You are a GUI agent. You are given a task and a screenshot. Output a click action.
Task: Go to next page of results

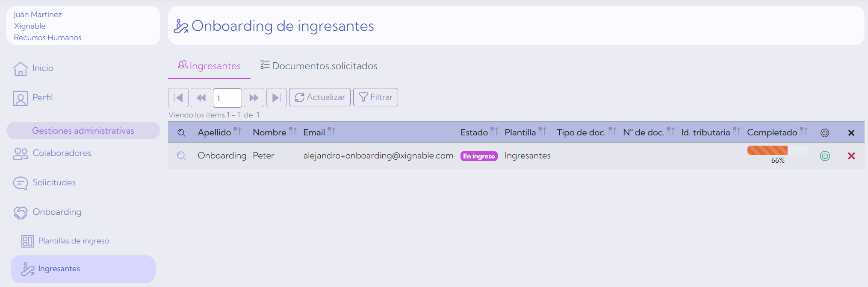[254, 97]
